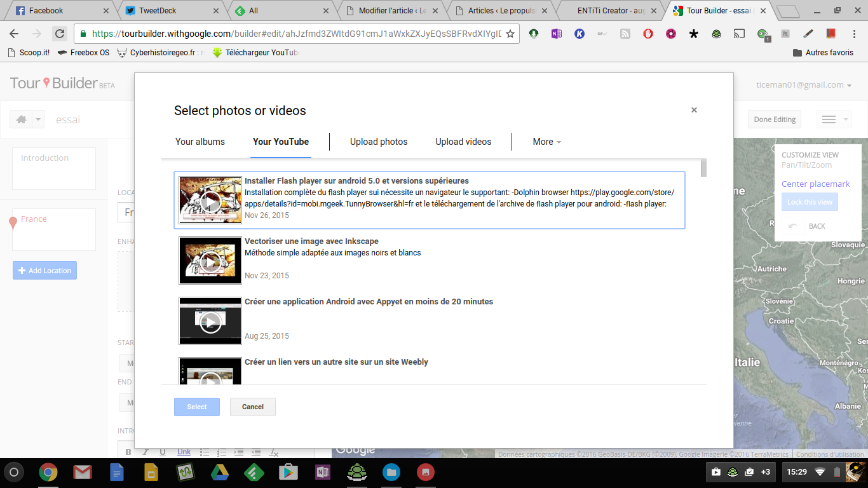Open Feedly from the shelf
Viewport: 868px width, 488px height.
click(x=254, y=472)
